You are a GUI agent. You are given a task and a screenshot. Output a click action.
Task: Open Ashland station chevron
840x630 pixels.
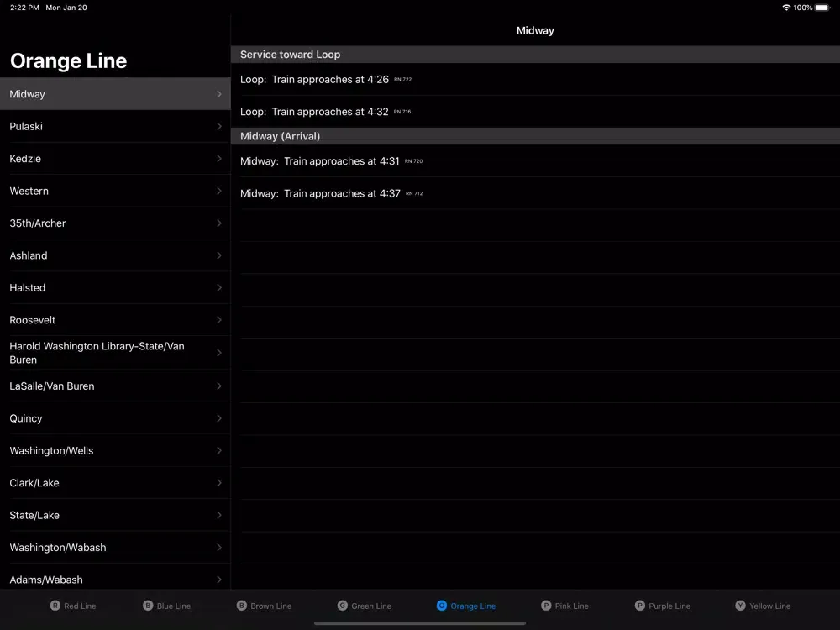(x=219, y=255)
